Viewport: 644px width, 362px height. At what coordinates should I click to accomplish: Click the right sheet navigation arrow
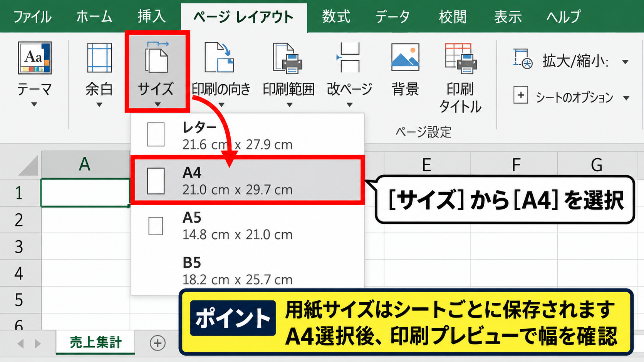pyautogui.click(x=37, y=344)
